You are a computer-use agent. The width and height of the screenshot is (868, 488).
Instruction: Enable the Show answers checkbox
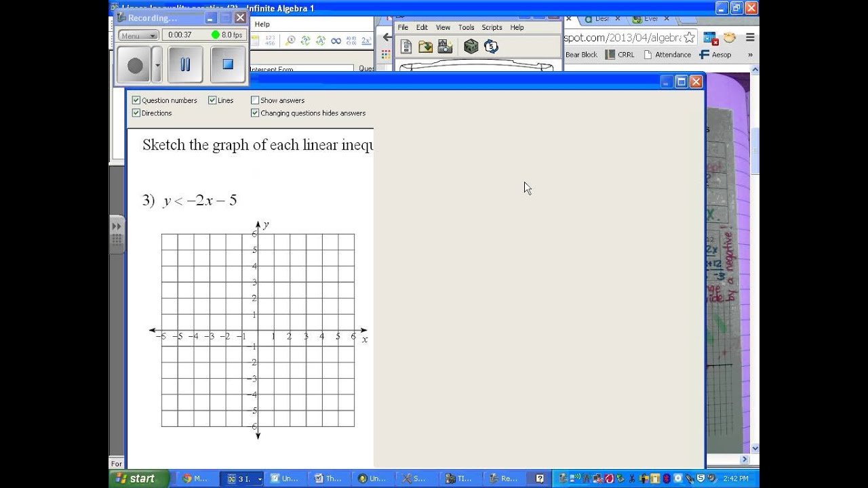[x=255, y=100]
